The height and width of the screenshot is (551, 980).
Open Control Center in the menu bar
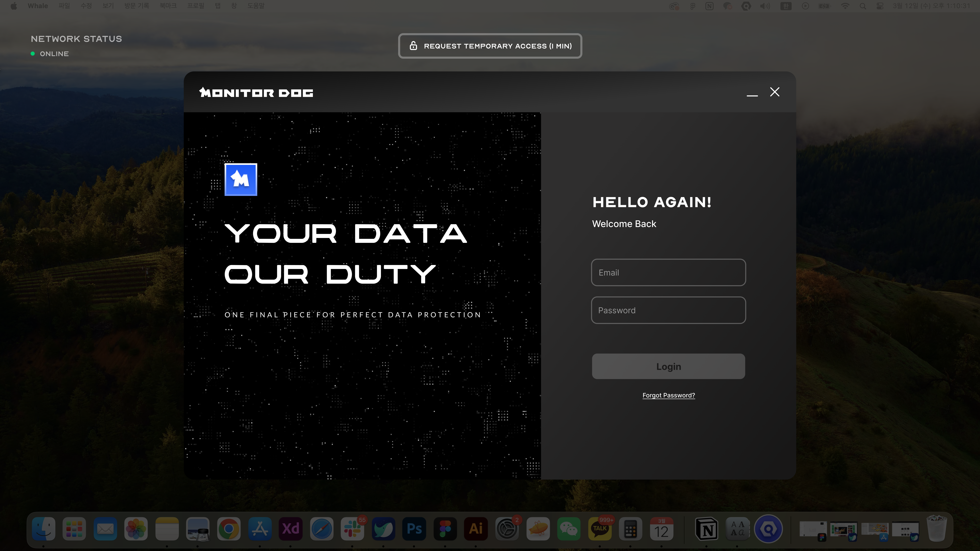coord(880,6)
